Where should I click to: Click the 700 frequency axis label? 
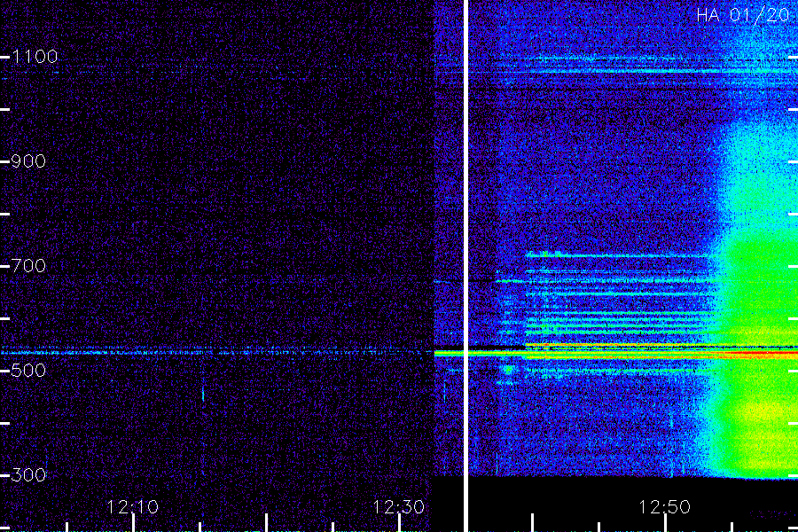28,266
